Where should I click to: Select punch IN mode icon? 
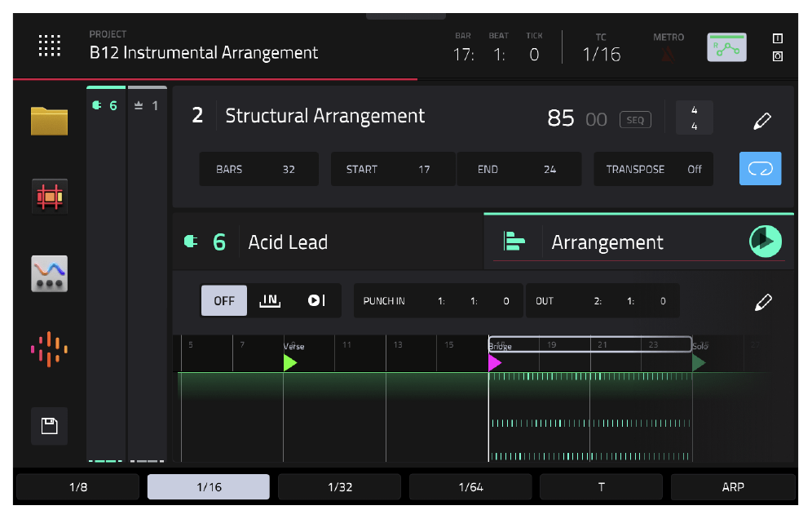pyautogui.click(x=270, y=300)
